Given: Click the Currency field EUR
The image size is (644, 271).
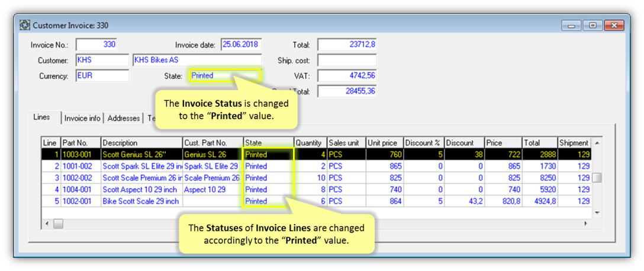Looking at the screenshot, I should click(102, 76).
